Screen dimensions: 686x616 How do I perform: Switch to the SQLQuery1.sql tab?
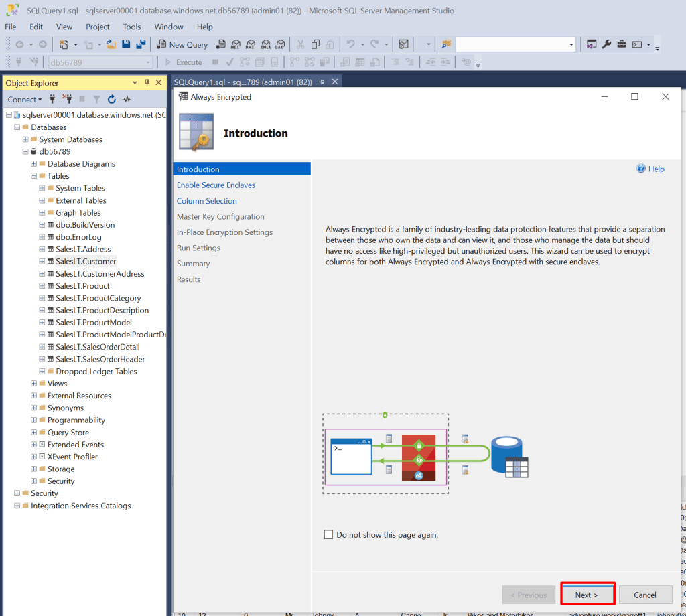(243, 82)
